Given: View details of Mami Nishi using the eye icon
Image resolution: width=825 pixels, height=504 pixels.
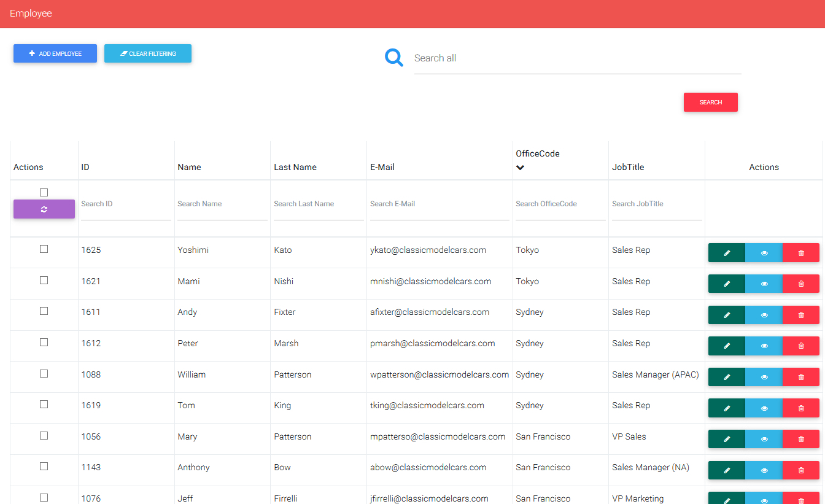Looking at the screenshot, I should (764, 283).
